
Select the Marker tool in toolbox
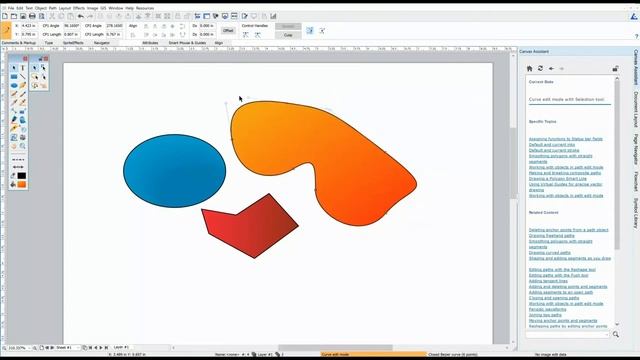(14, 120)
